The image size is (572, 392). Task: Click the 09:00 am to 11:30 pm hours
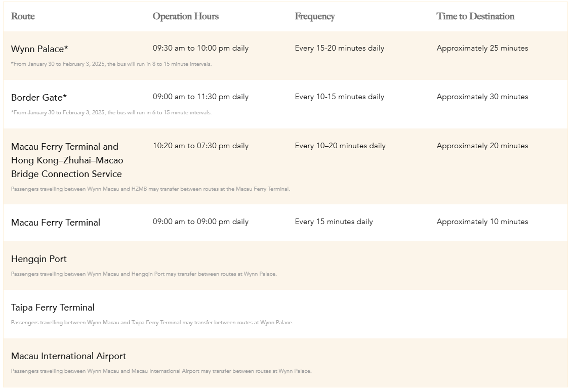point(200,97)
